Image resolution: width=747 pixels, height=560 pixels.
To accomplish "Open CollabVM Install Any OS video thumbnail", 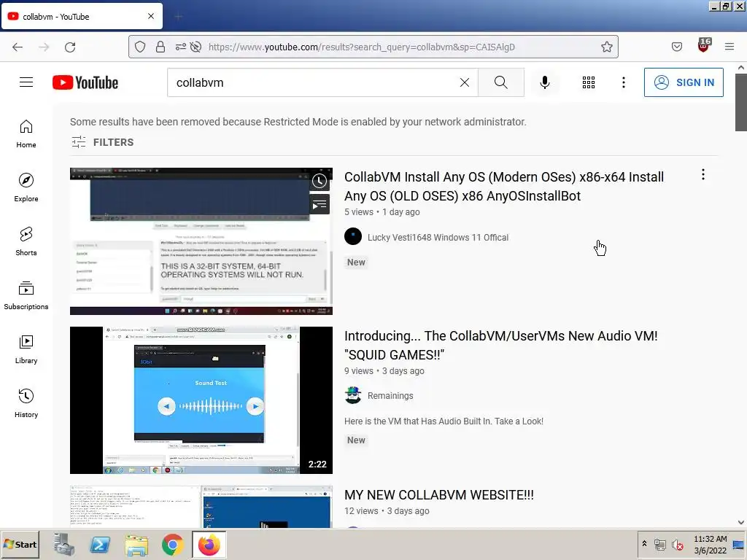I will coord(201,241).
